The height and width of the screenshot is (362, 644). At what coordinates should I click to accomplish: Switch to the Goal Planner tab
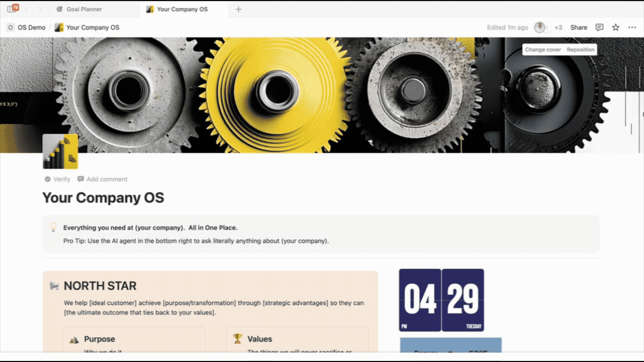84,9
